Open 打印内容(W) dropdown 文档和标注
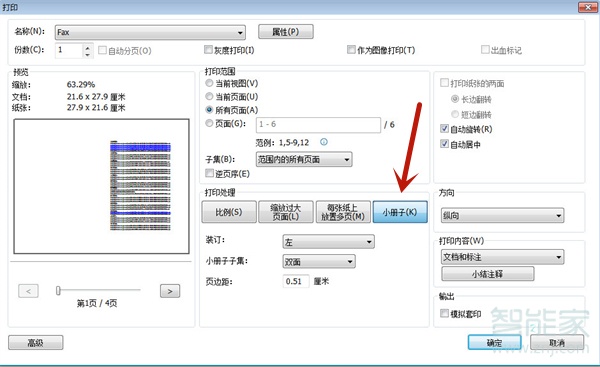 pyautogui.click(x=502, y=257)
